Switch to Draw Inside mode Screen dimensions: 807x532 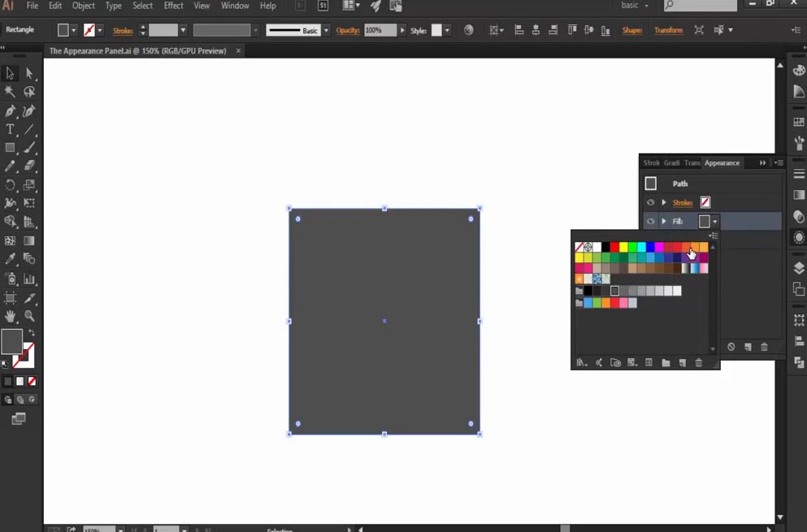(x=32, y=400)
